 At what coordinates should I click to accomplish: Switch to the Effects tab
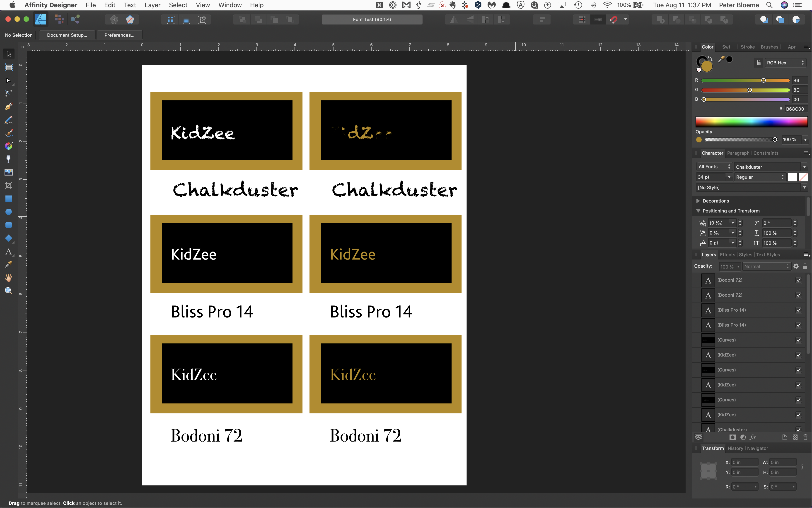click(727, 255)
